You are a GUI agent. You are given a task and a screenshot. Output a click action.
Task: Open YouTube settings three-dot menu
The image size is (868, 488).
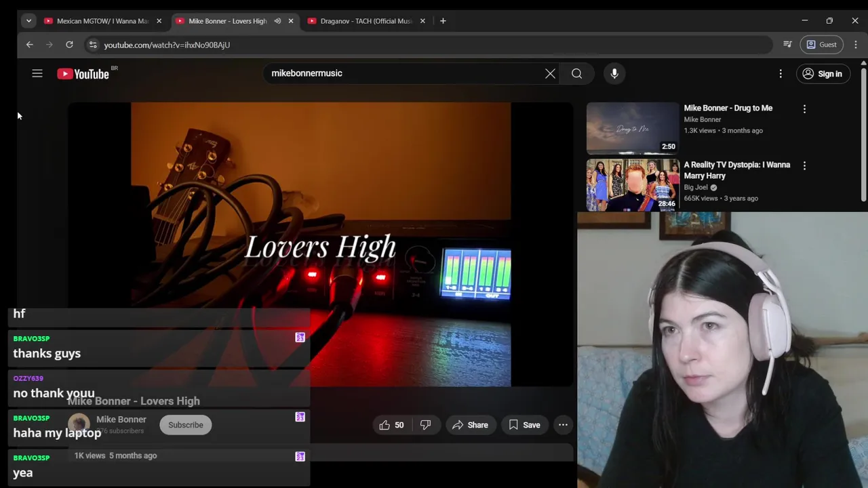[781, 74]
